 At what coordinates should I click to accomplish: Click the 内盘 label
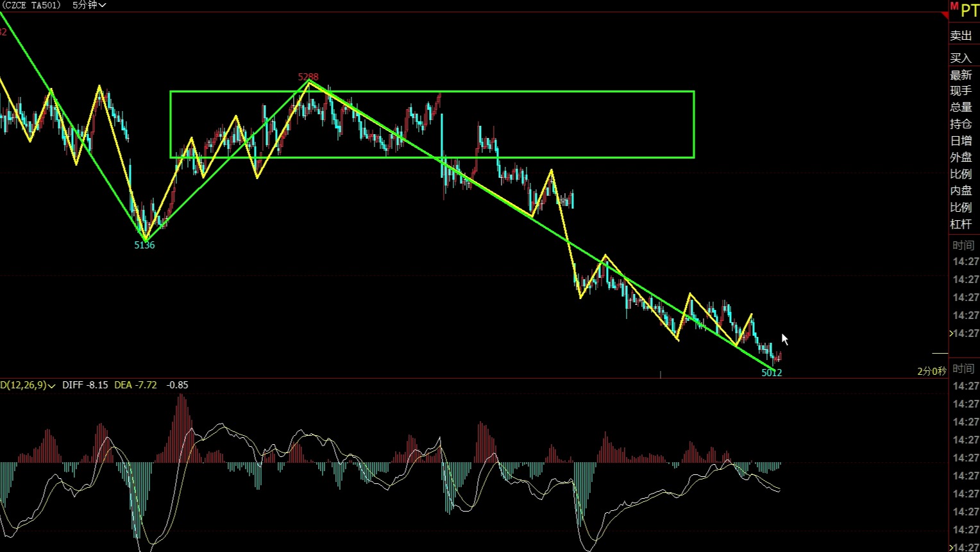961,191
